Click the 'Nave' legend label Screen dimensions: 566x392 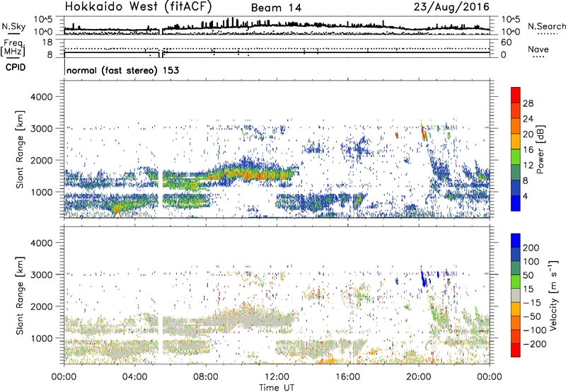538,49
